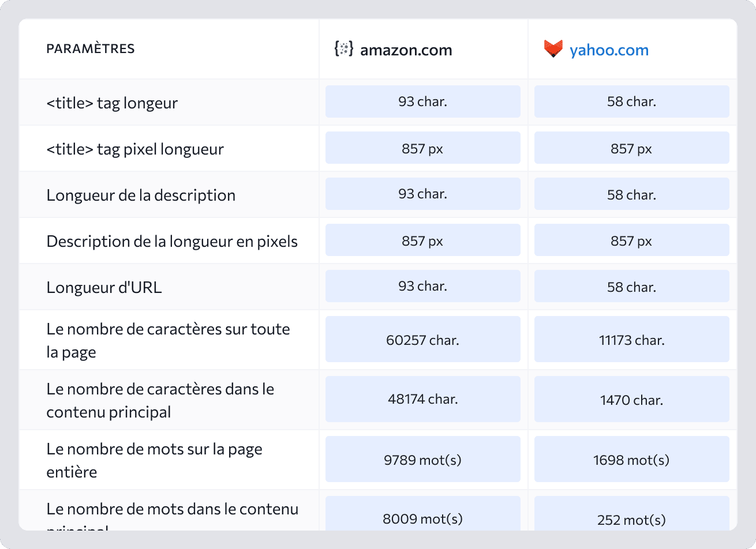Image resolution: width=756 pixels, height=549 pixels.
Task: Select the Longueur d'URL row label
Action: (104, 287)
